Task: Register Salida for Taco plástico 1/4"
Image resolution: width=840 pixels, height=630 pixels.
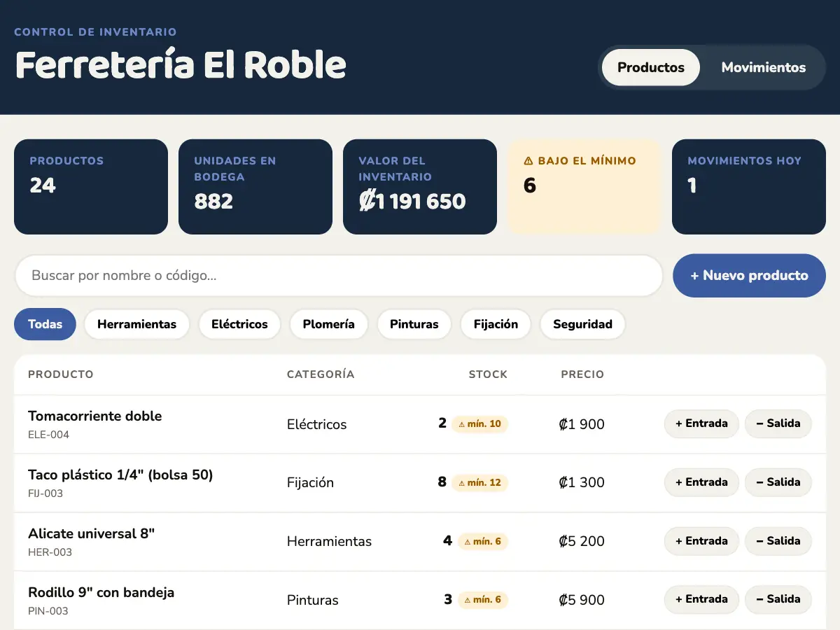Action: point(778,482)
